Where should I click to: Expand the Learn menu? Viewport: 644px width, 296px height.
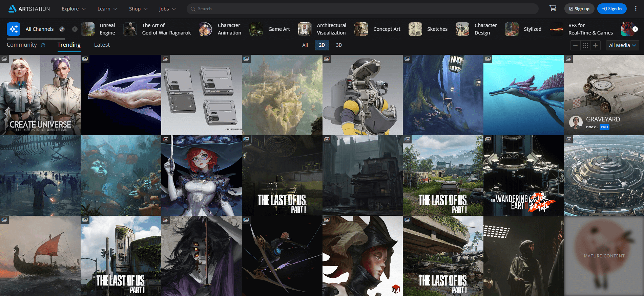click(107, 9)
